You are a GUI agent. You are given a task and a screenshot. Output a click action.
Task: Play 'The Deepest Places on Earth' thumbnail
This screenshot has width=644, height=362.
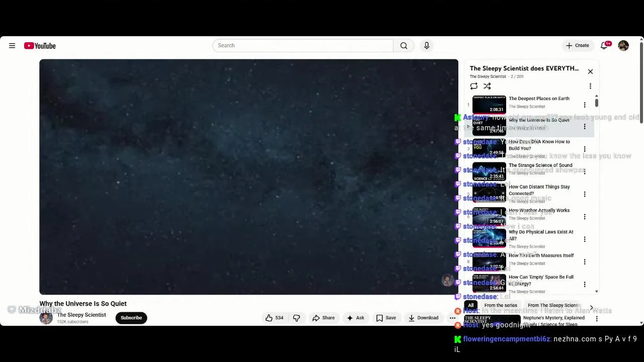(489, 105)
